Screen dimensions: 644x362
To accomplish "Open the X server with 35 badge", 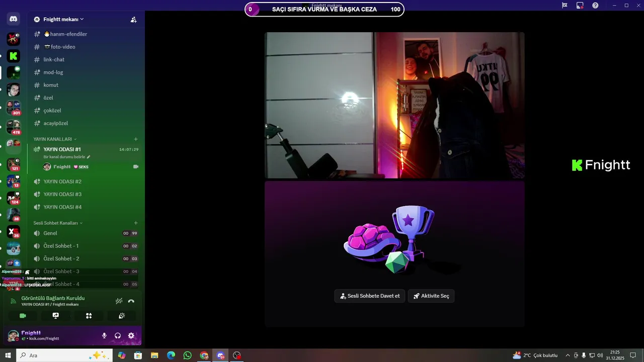I will point(14,232).
